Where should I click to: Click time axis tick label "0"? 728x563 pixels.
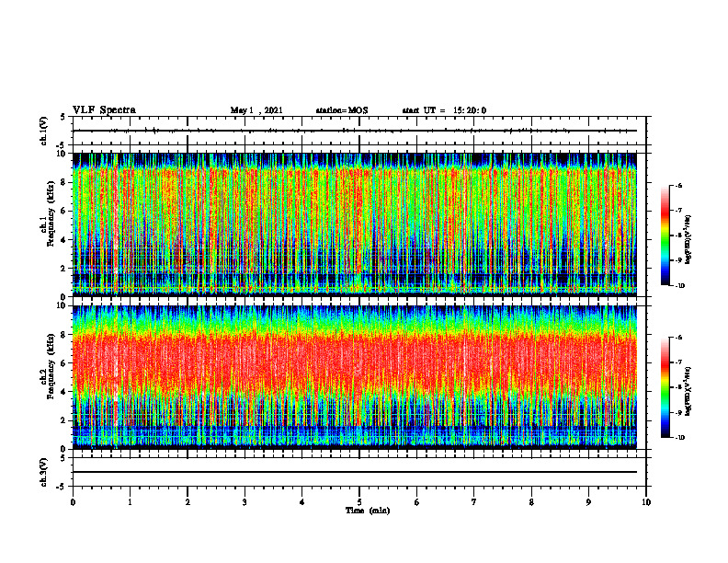point(73,502)
